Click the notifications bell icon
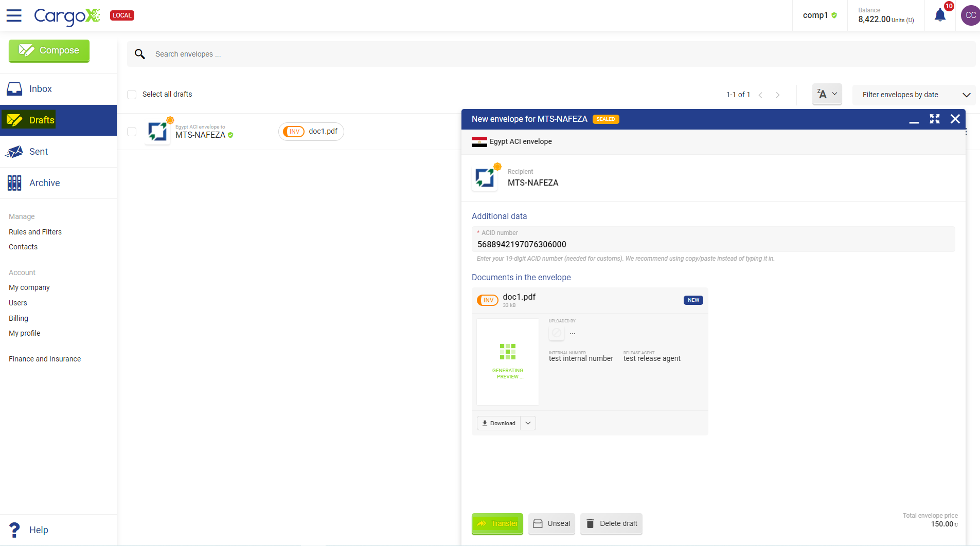 (x=940, y=15)
